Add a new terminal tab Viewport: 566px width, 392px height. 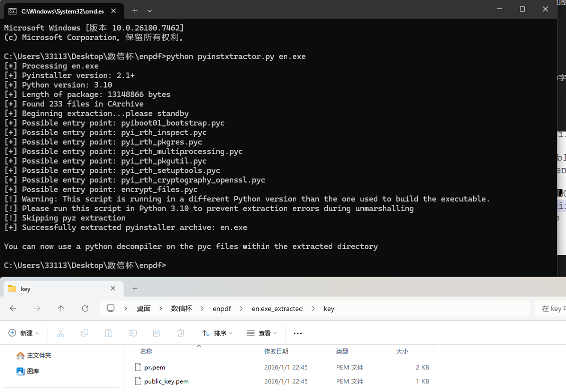point(135,10)
